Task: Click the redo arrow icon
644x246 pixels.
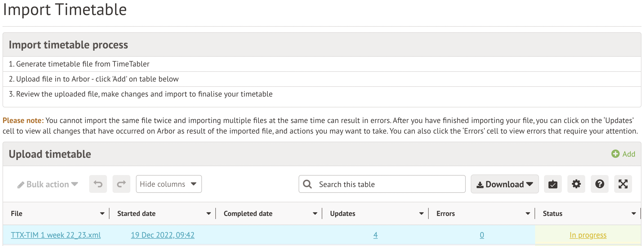Action: (x=121, y=184)
